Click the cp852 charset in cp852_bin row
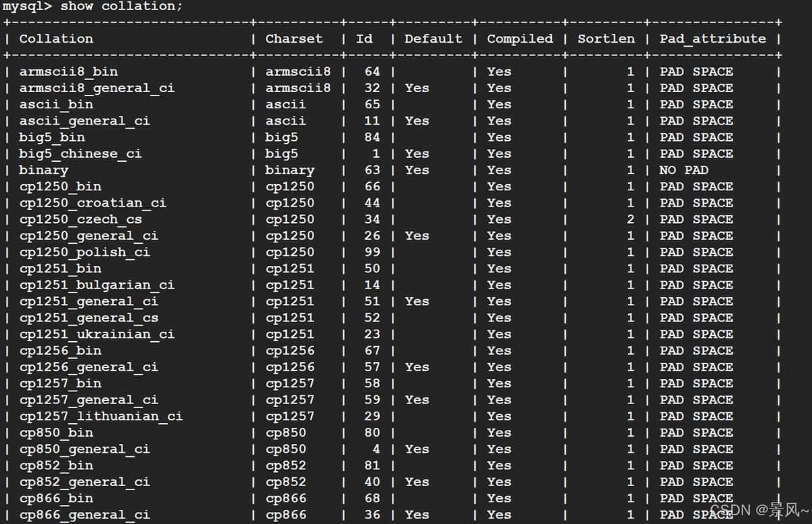812x524 pixels. pos(286,465)
